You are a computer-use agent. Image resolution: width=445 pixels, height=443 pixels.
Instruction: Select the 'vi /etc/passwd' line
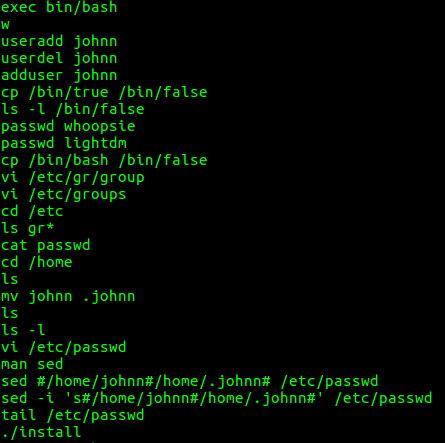point(64,347)
